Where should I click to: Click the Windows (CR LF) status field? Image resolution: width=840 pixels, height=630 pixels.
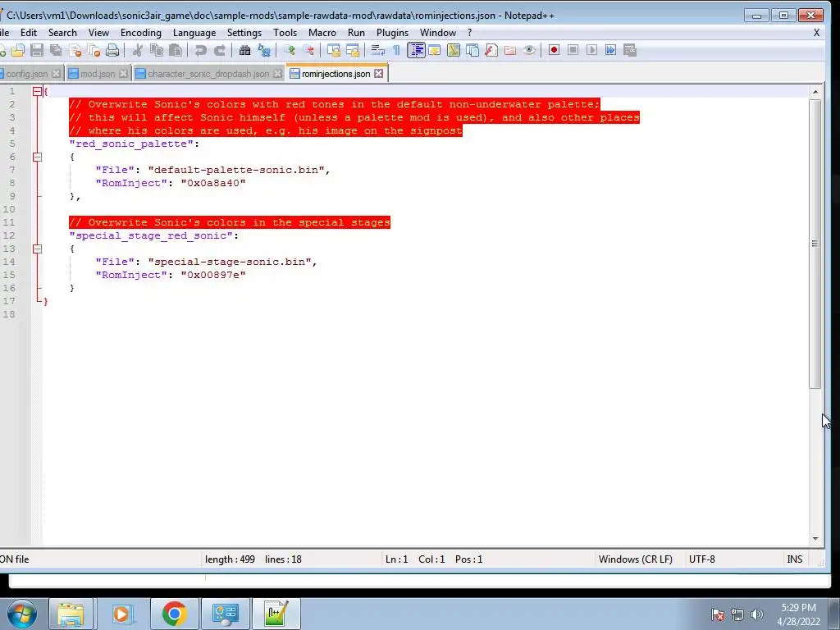[636, 559]
